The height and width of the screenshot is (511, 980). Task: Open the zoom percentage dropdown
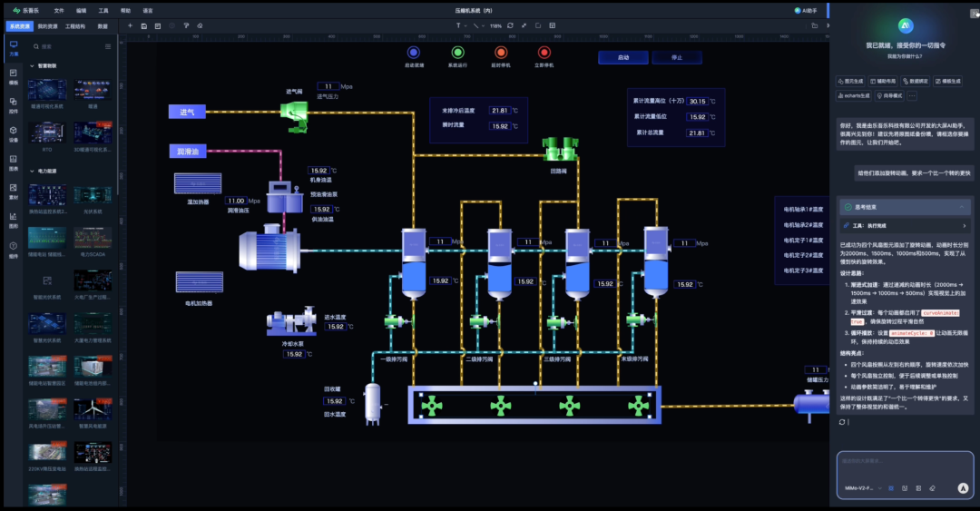(495, 25)
